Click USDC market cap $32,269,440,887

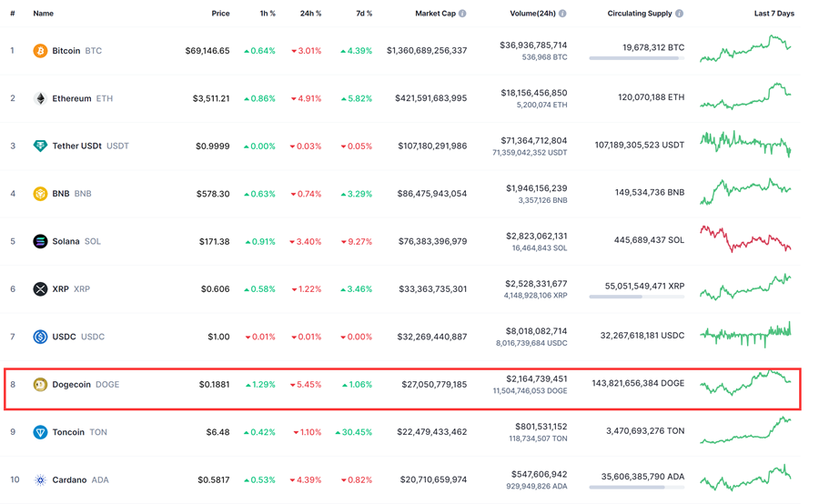[432, 337]
